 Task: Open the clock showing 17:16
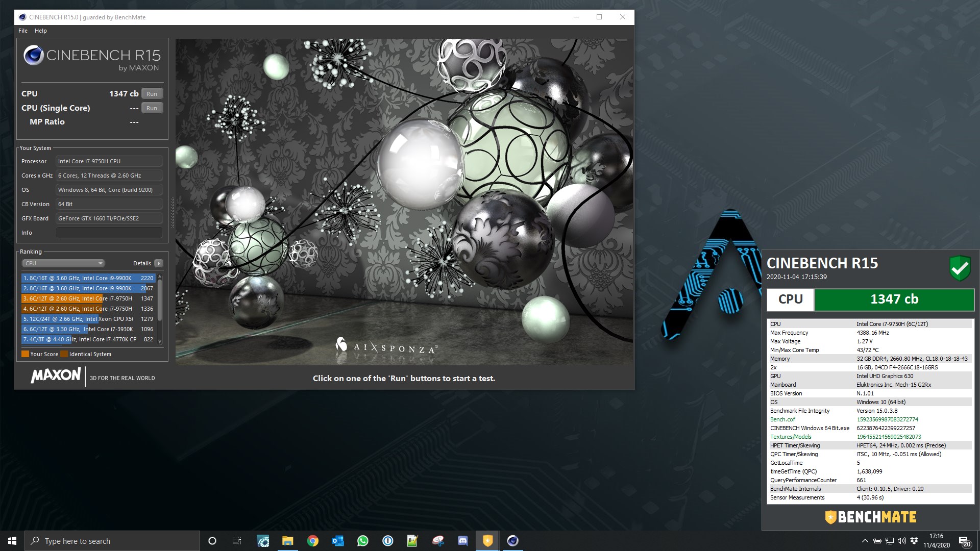tap(936, 541)
